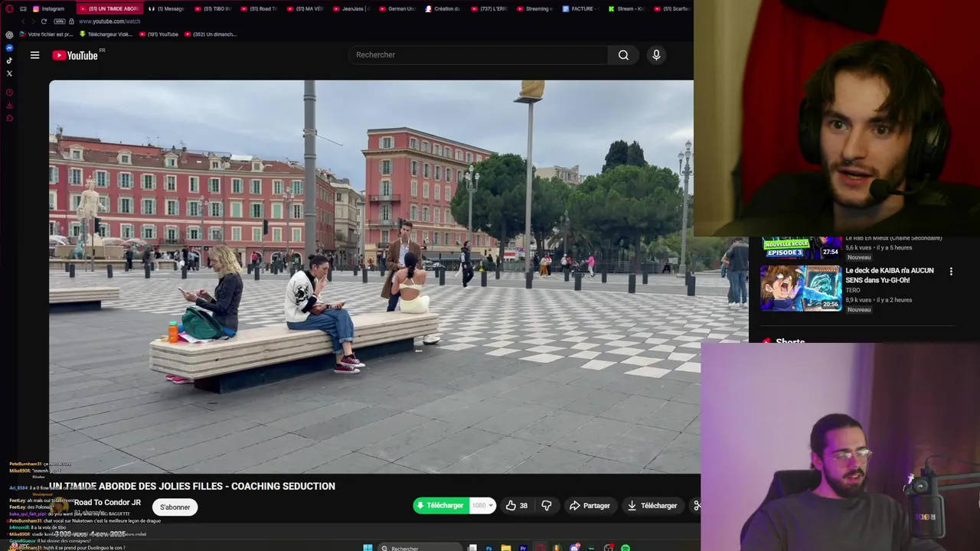This screenshot has width=980, height=551.
Task: Open 'Le deck de KAIBA n'a AUCUN SENS' title
Action: pos(890,275)
